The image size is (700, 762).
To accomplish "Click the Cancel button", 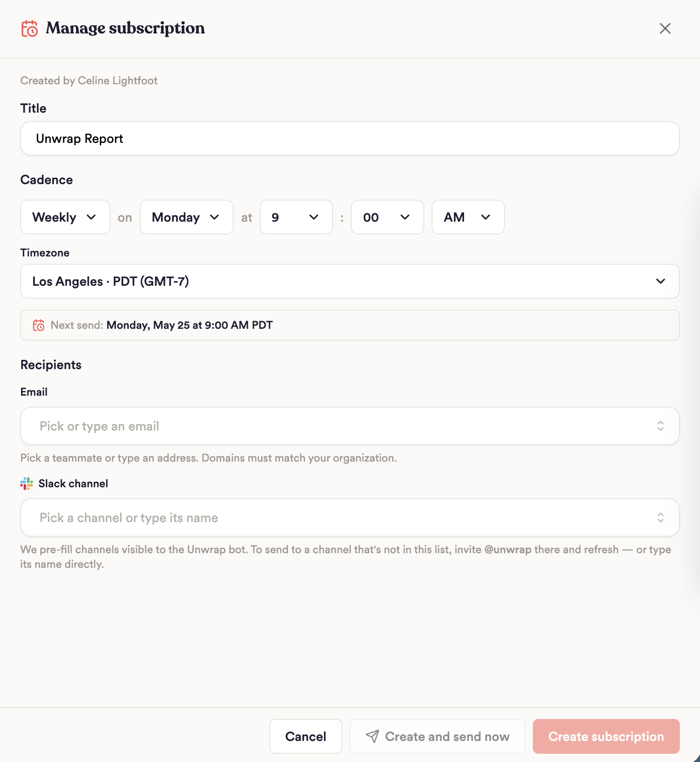I will click(306, 736).
